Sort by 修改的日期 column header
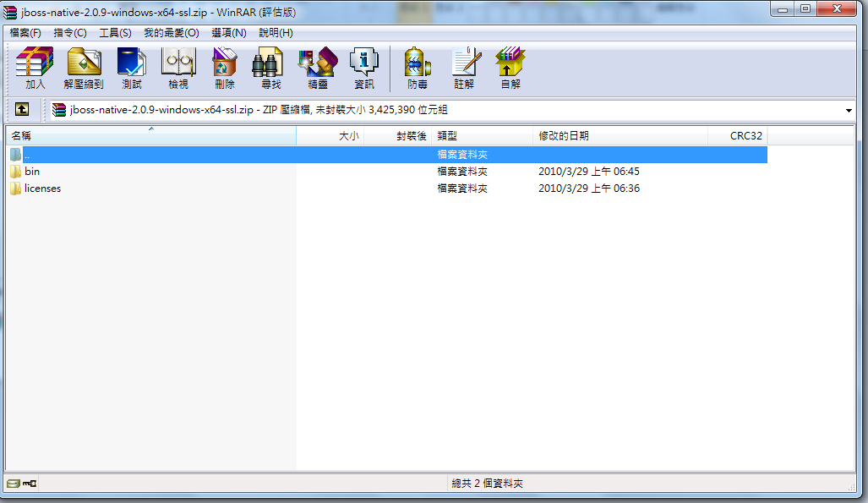 pos(620,136)
